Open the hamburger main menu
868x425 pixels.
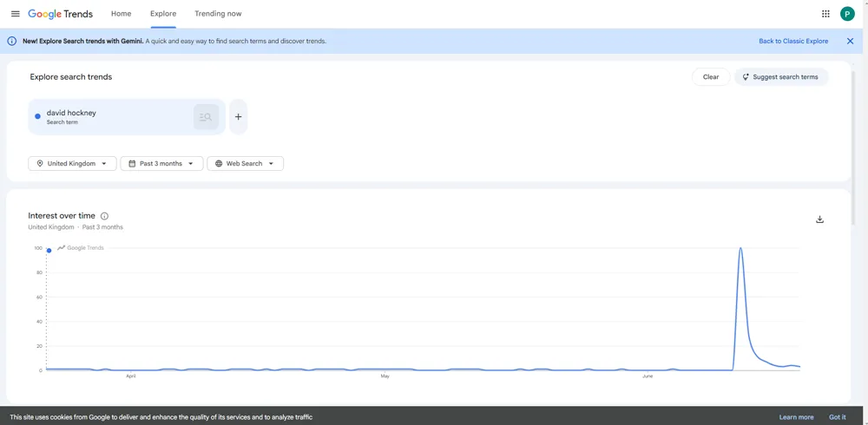tap(16, 14)
